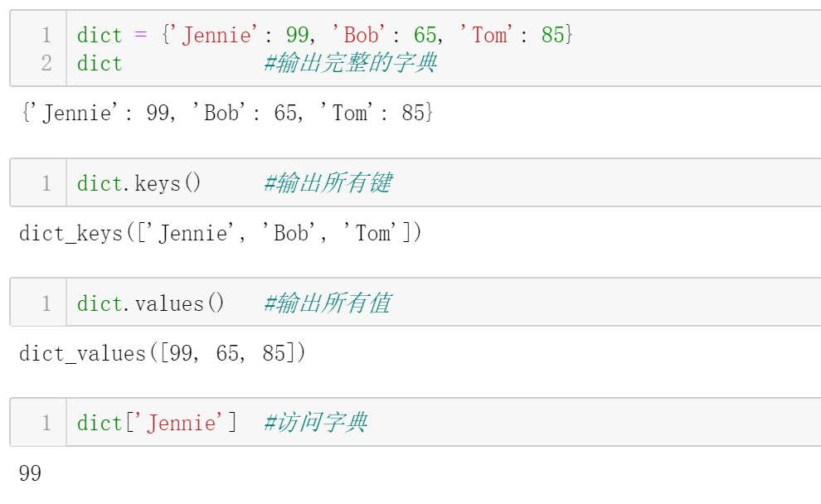Screen dimensions: 821x504
Task: Click the 'Tom' key in the first code line
Action: coord(489,35)
